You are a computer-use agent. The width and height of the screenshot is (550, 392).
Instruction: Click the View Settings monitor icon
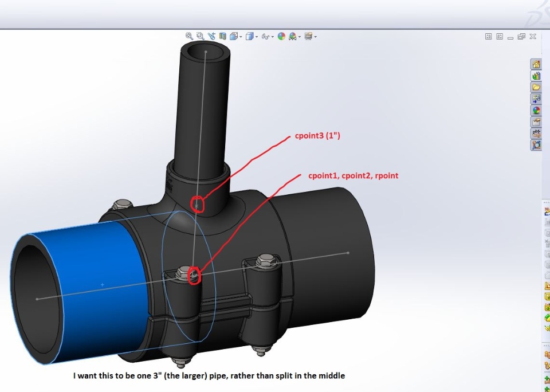coord(308,36)
